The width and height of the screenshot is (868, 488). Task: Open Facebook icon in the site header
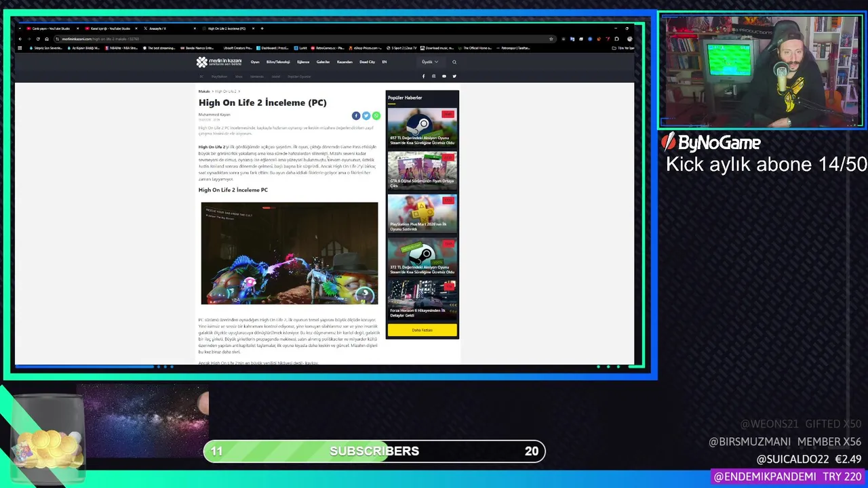point(423,76)
